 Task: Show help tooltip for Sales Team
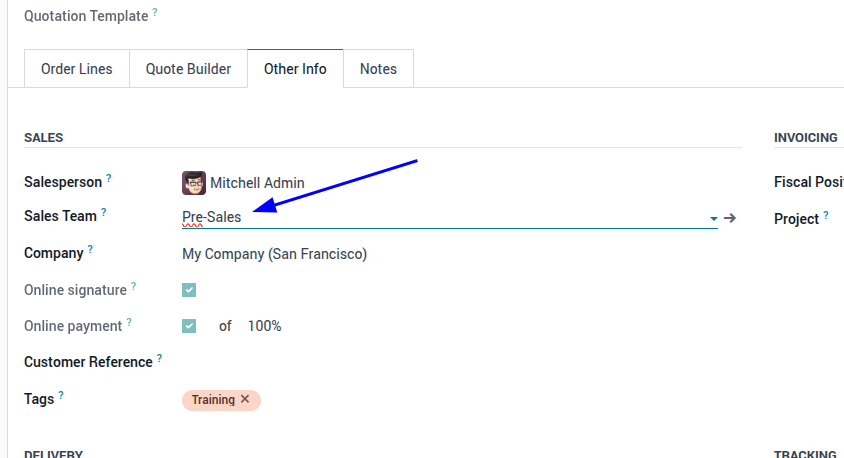tap(104, 212)
